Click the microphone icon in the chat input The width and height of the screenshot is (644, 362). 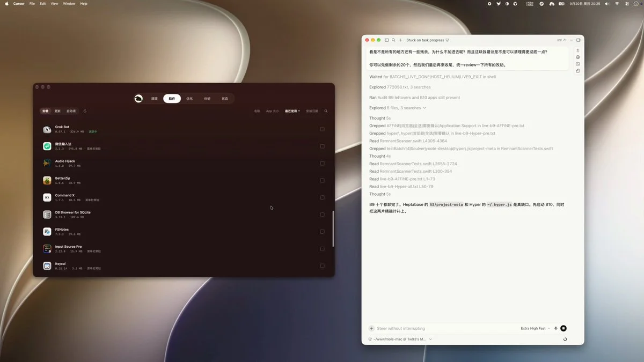point(556,328)
